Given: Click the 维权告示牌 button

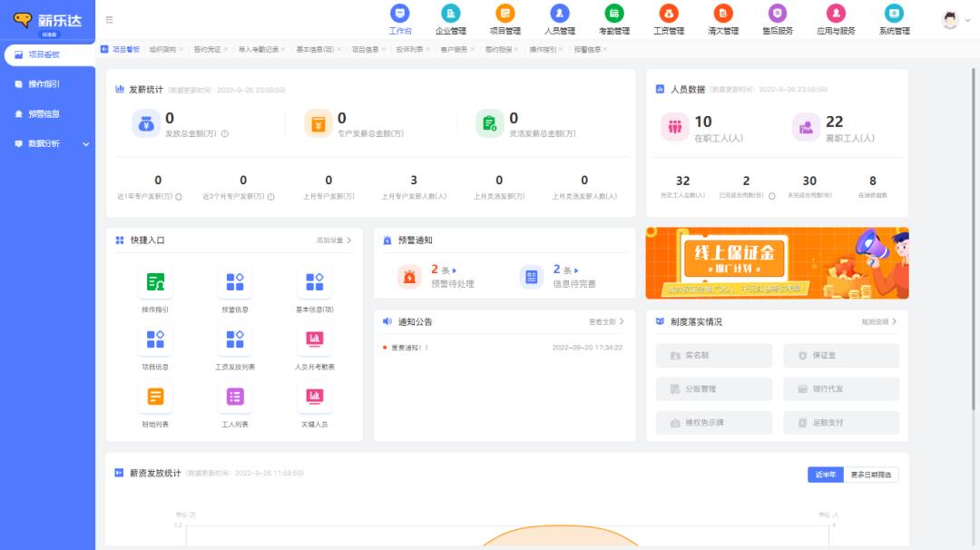Looking at the screenshot, I should (714, 423).
